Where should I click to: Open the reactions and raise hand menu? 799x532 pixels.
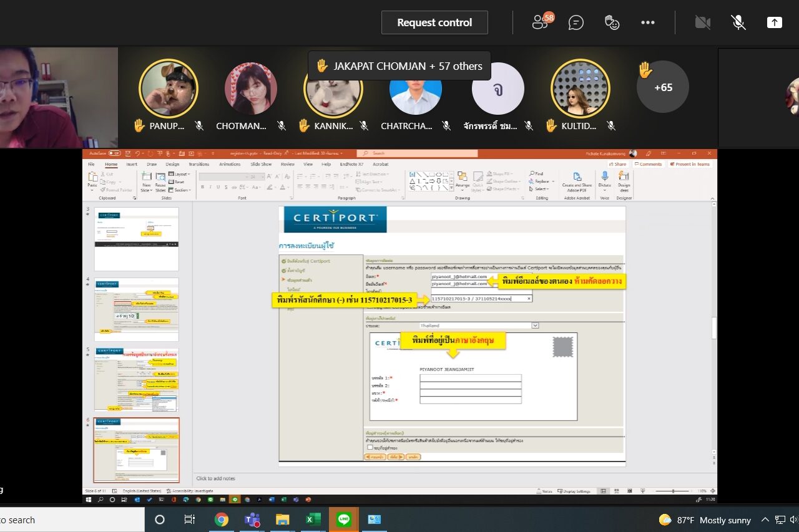(x=612, y=22)
